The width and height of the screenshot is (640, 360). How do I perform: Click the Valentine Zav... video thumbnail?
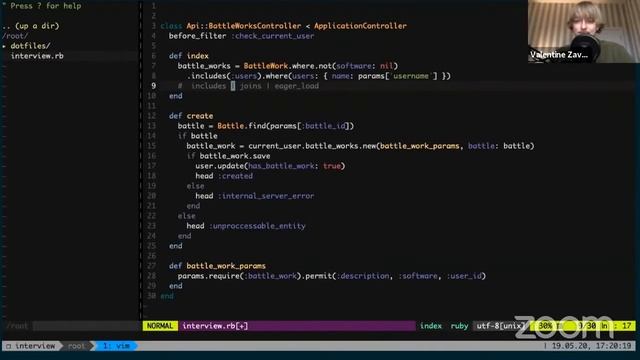point(584,31)
